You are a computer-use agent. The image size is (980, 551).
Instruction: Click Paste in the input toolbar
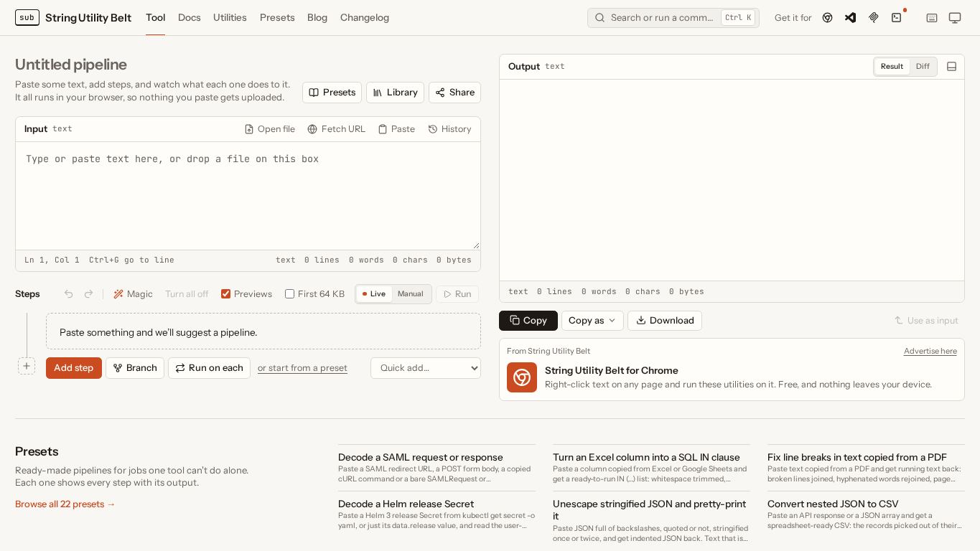396,129
